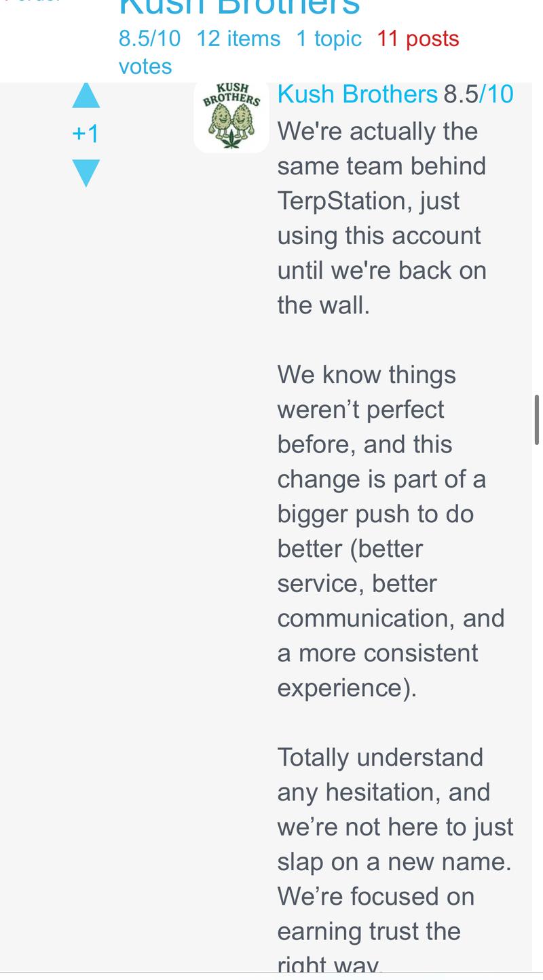Click the /10 rating beside post author
Viewport: 543px width, 980px height.
tap(496, 94)
